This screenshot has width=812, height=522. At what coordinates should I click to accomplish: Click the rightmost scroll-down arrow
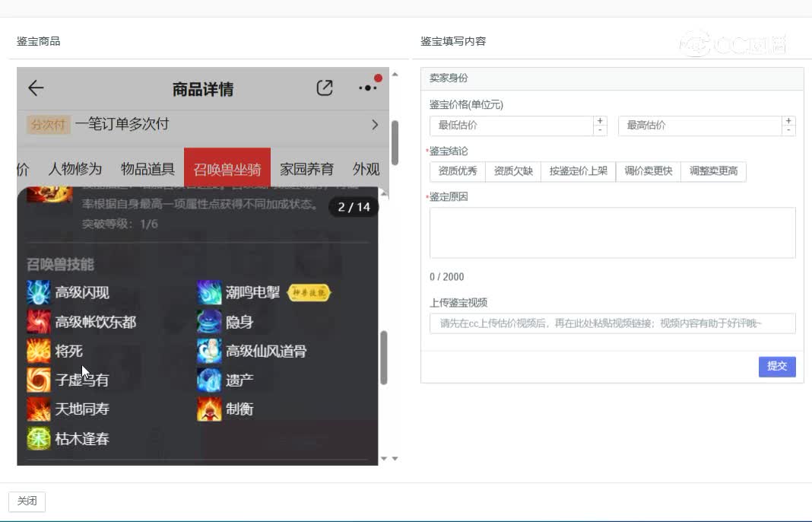(x=395, y=458)
